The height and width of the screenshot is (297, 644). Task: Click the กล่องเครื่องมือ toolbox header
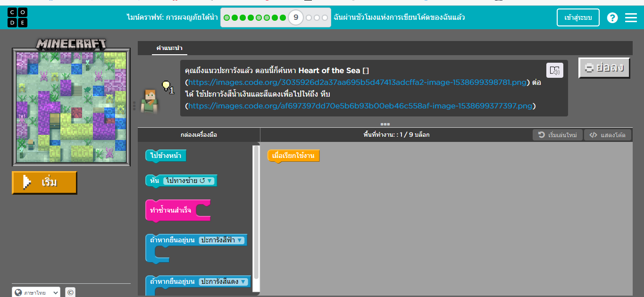199,135
